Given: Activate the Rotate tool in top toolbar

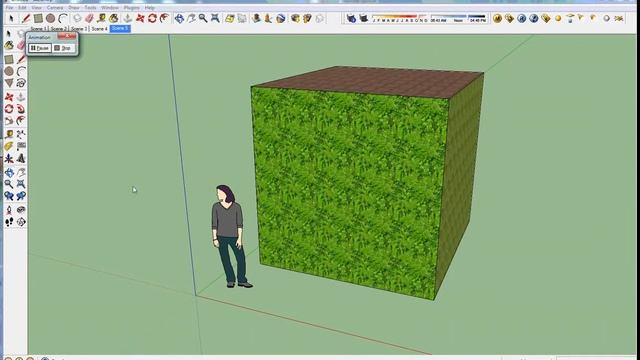Looking at the screenshot, I should click(152, 18).
